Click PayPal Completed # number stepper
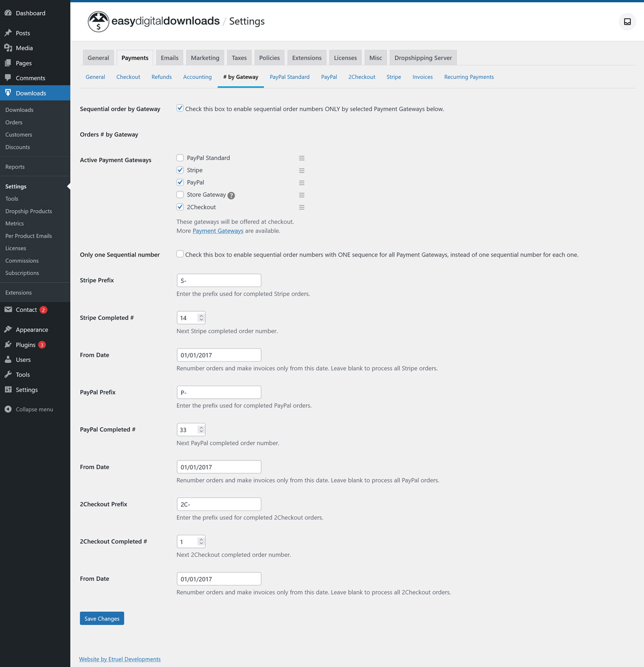Image resolution: width=644 pixels, height=667 pixels. [201, 429]
